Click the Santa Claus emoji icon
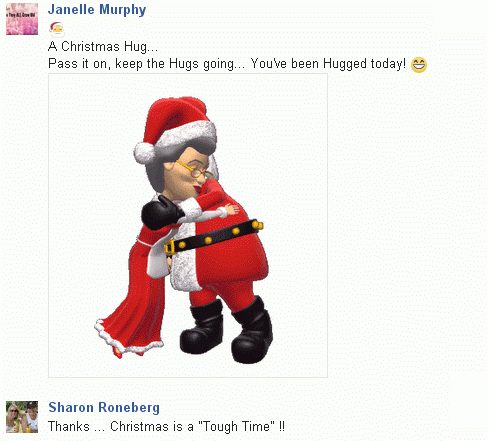The width and height of the screenshot is (488, 441). click(x=56, y=29)
